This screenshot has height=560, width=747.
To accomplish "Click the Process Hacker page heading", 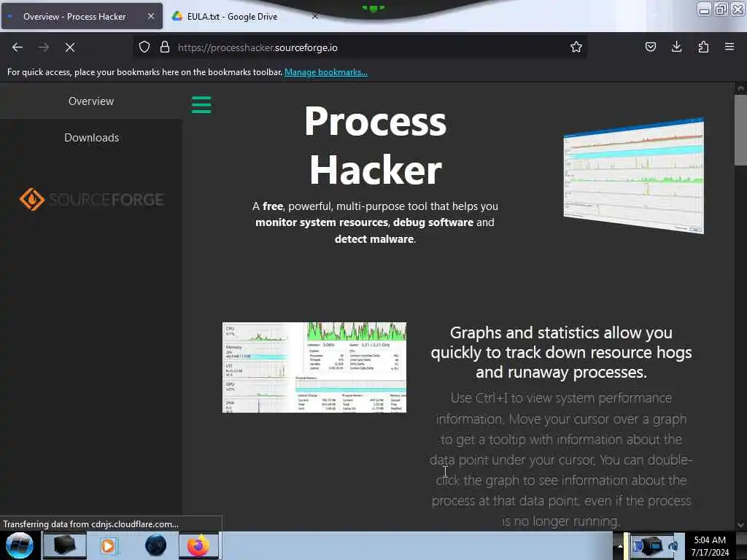I will [x=376, y=145].
